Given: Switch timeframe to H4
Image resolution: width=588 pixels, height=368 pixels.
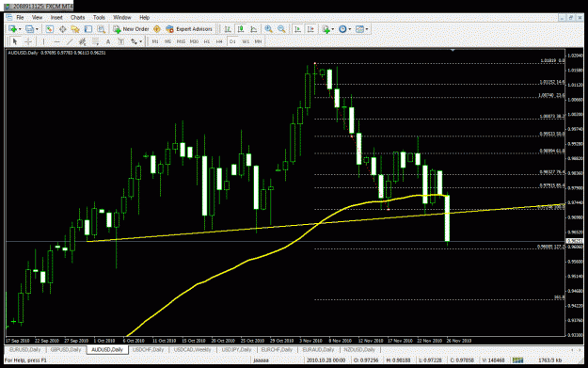Looking at the screenshot, I should coord(219,41).
